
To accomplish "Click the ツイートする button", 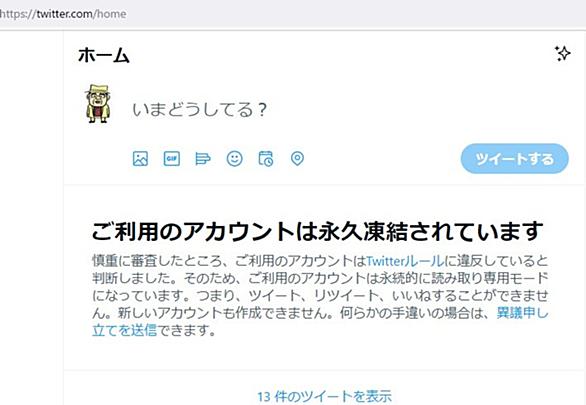I will coord(515,159).
